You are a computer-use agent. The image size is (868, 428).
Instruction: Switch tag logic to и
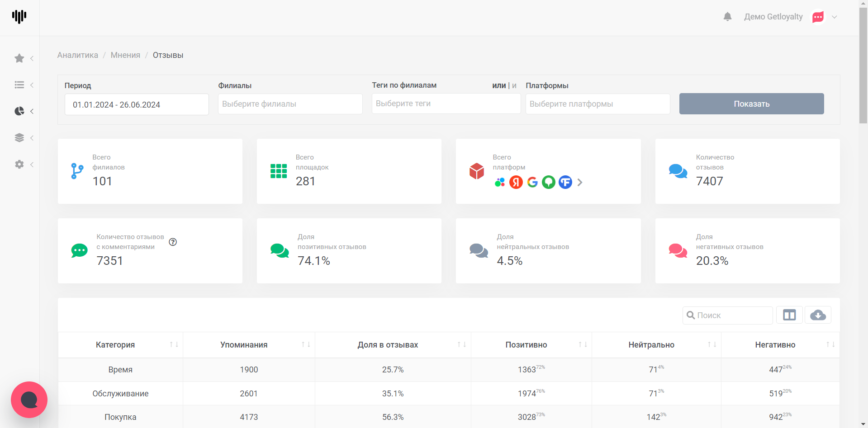pos(514,85)
